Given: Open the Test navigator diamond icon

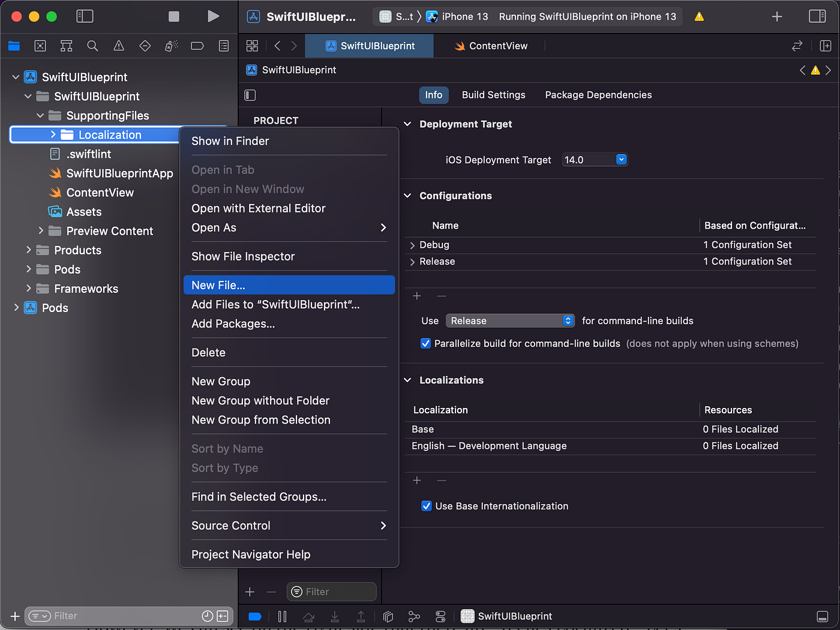Looking at the screenshot, I should point(145,46).
